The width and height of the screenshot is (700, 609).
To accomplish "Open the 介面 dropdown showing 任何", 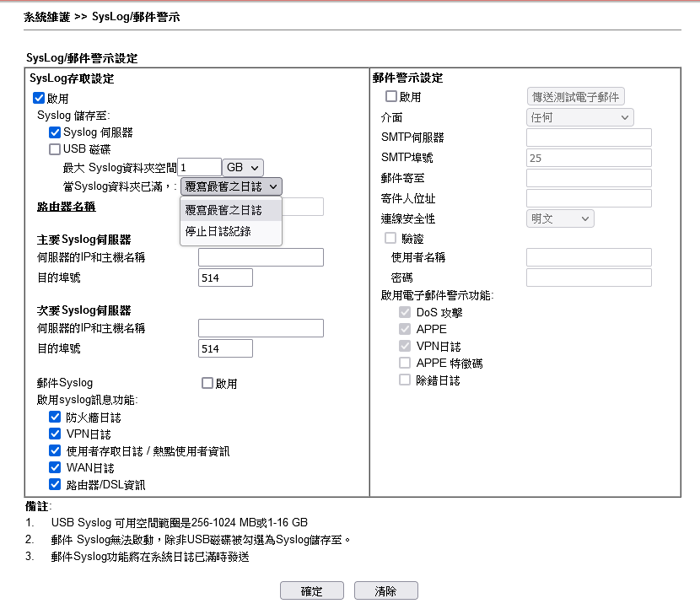I will 579,117.
